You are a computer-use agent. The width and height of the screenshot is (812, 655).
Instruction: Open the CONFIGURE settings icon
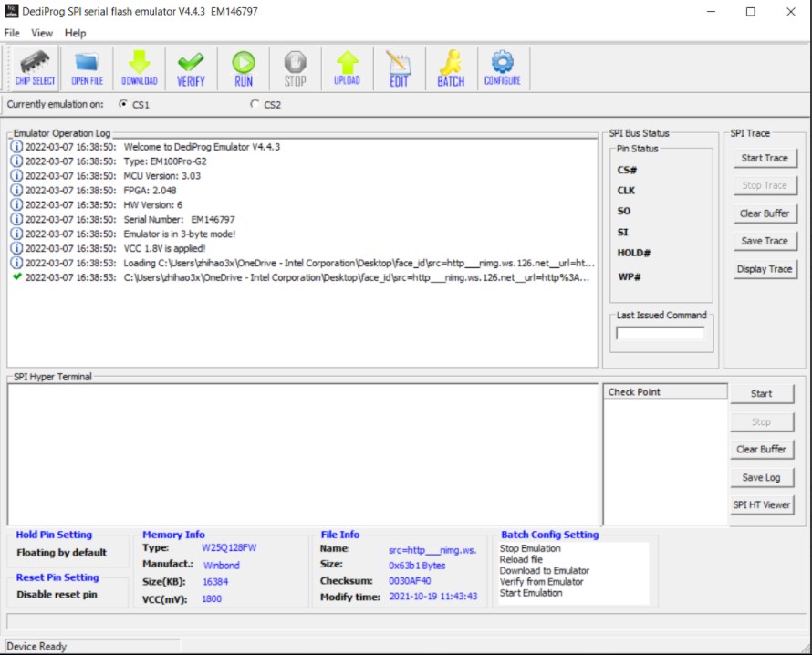[503, 68]
